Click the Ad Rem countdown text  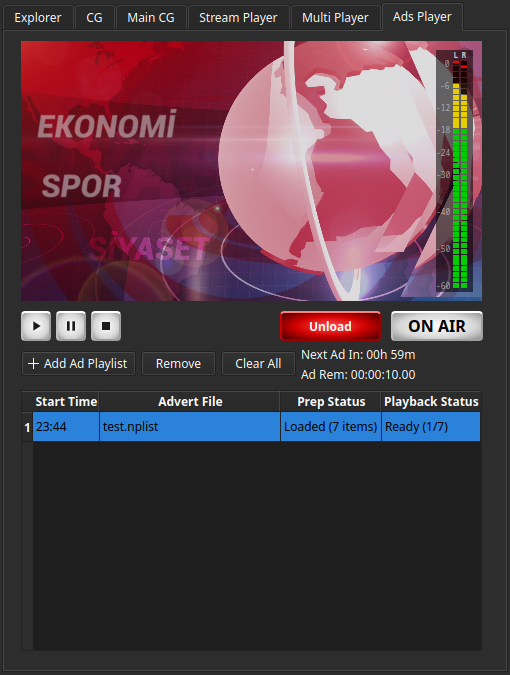click(358, 375)
